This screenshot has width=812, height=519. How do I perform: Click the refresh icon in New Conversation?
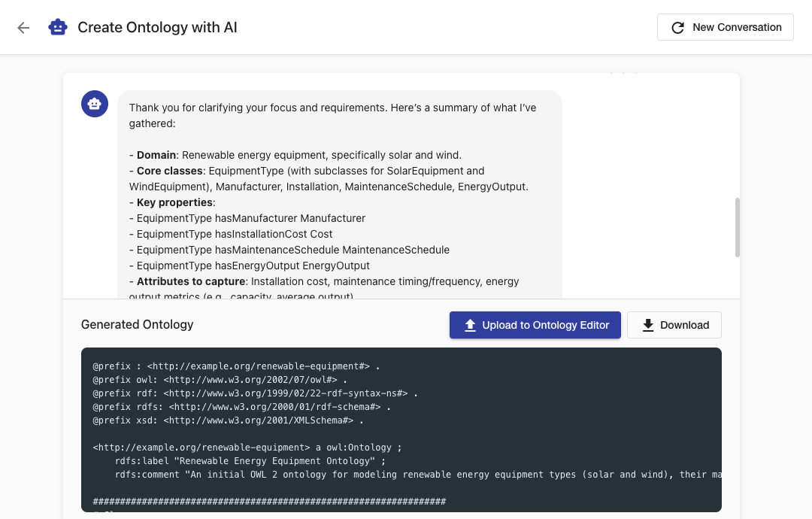click(677, 28)
